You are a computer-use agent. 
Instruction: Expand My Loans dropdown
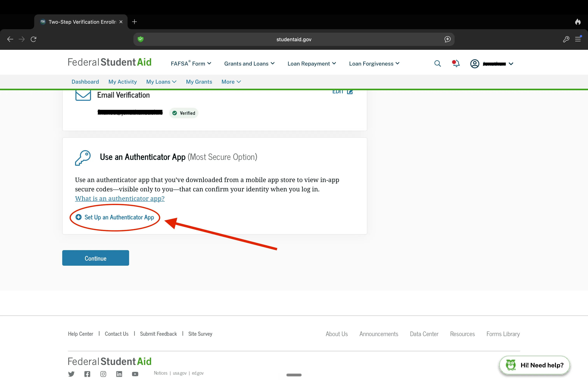tap(161, 82)
